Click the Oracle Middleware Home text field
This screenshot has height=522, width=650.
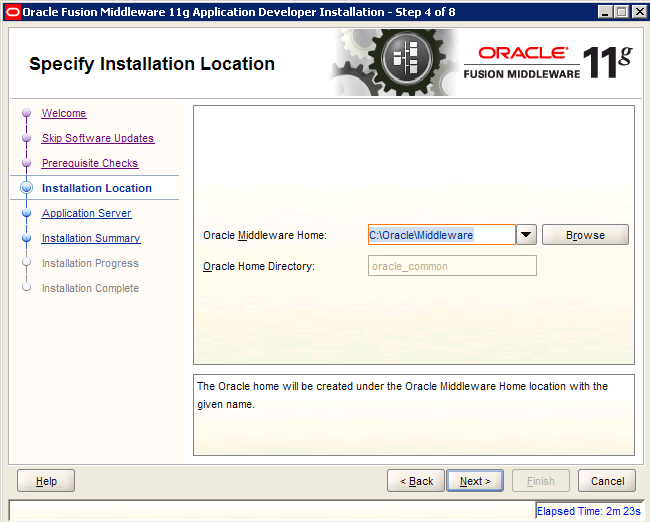point(442,235)
